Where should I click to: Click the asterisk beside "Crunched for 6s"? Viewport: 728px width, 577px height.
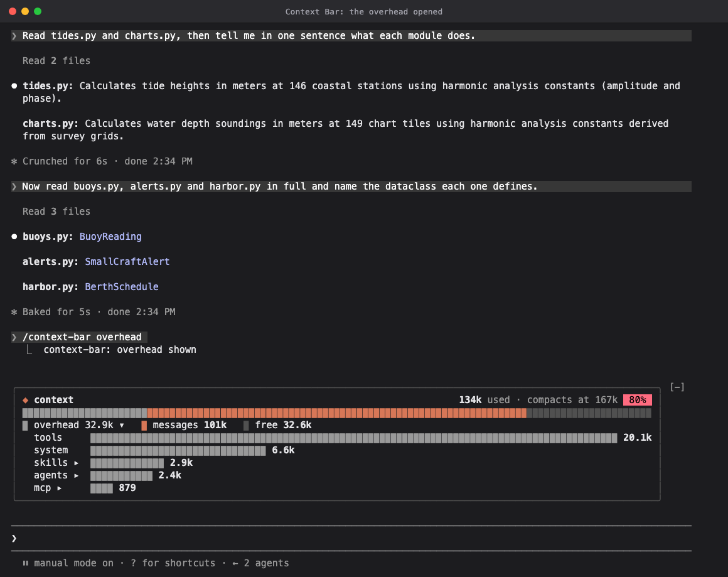click(x=14, y=161)
